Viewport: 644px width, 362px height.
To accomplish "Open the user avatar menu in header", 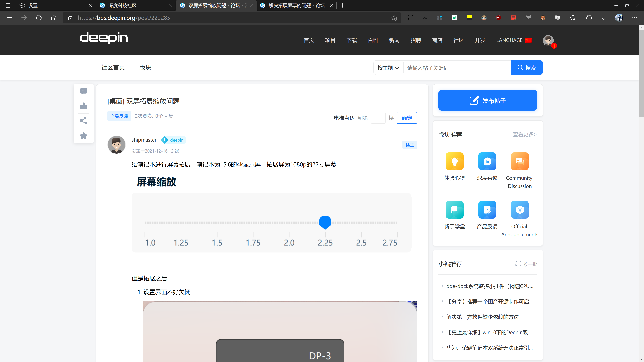I will coord(548,40).
